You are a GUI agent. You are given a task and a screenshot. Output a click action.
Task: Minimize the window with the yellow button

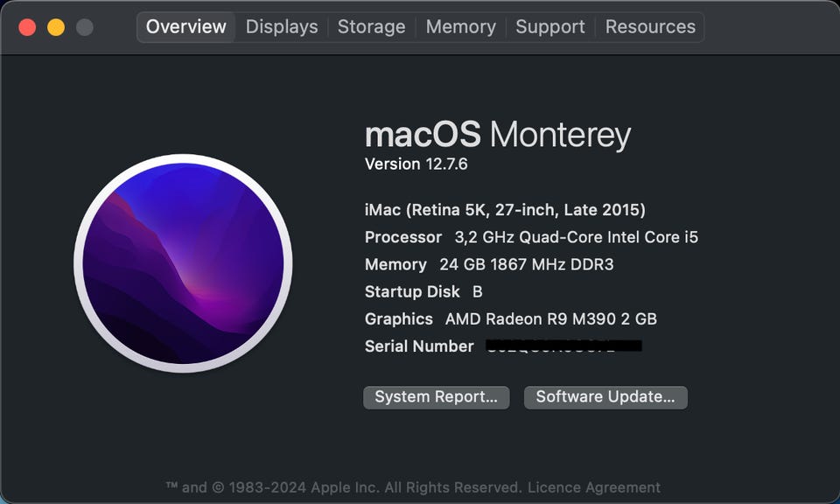[x=56, y=27]
